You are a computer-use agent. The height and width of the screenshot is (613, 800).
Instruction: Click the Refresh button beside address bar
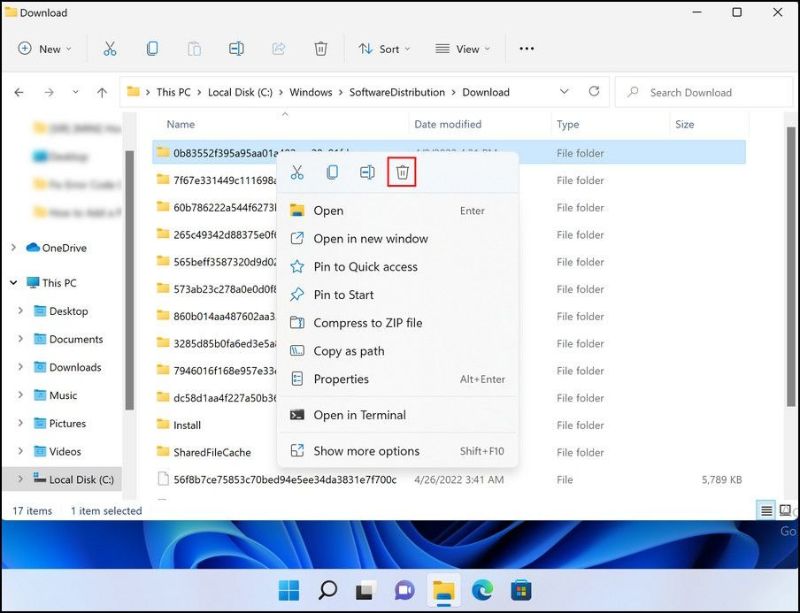click(593, 92)
